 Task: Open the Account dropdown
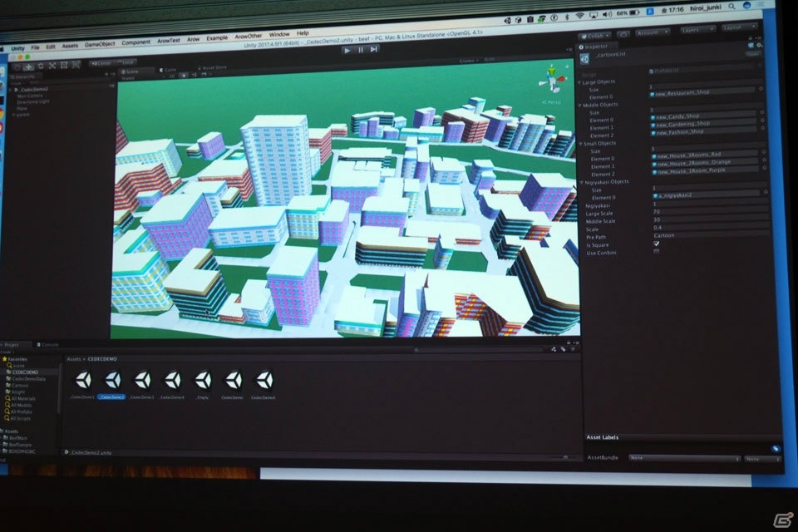tap(652, 32)
